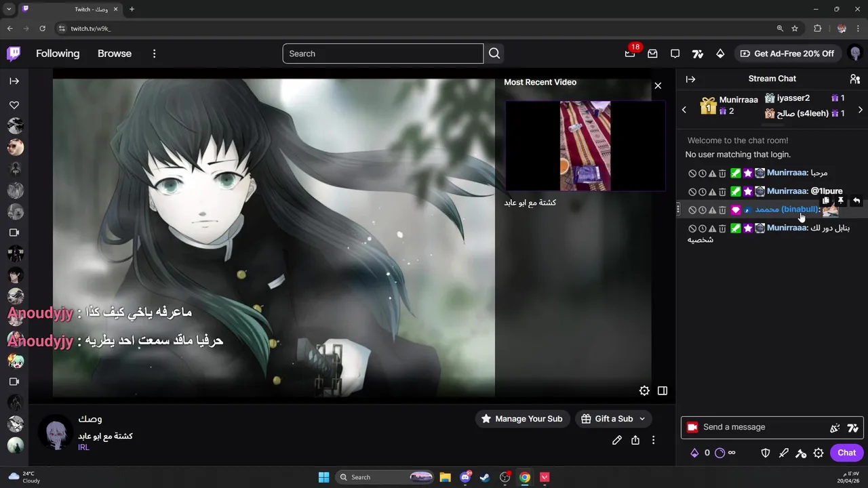The width and height of the screenshot is (868, 488).
Task: Open the celebration party popper icon
Action: (835, 428)
